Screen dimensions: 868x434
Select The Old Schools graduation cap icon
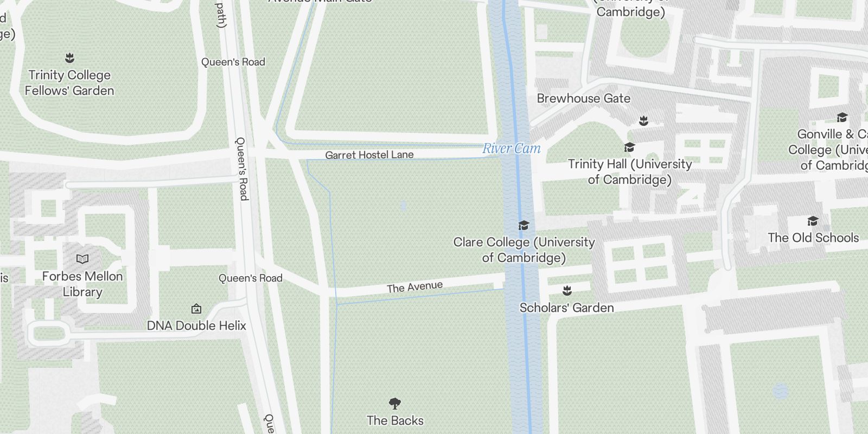tap(813, 221)
